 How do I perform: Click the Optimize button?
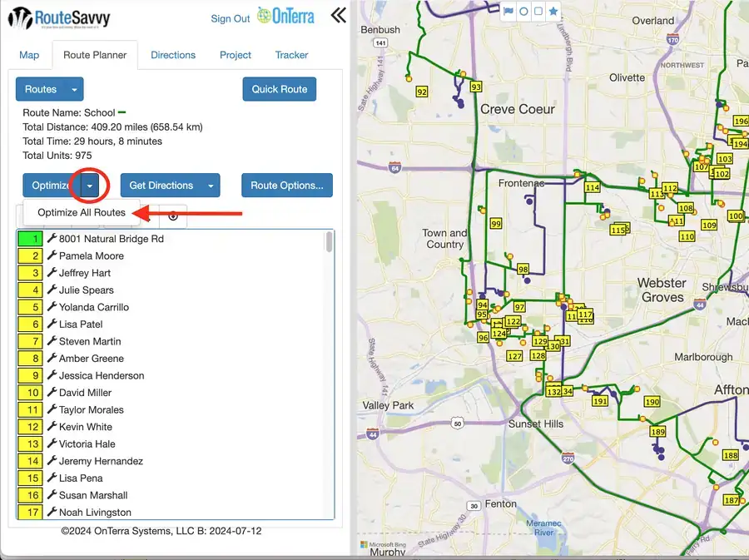pos(52,186)
